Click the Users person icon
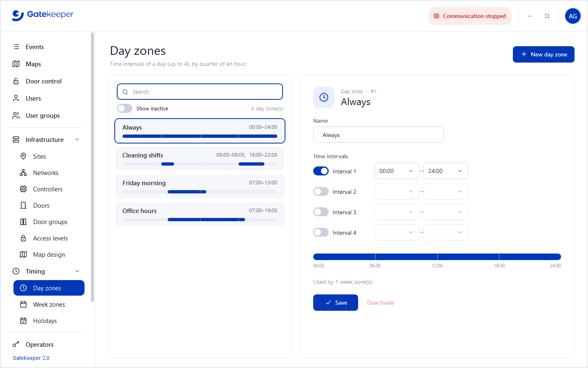 point(16,98)
